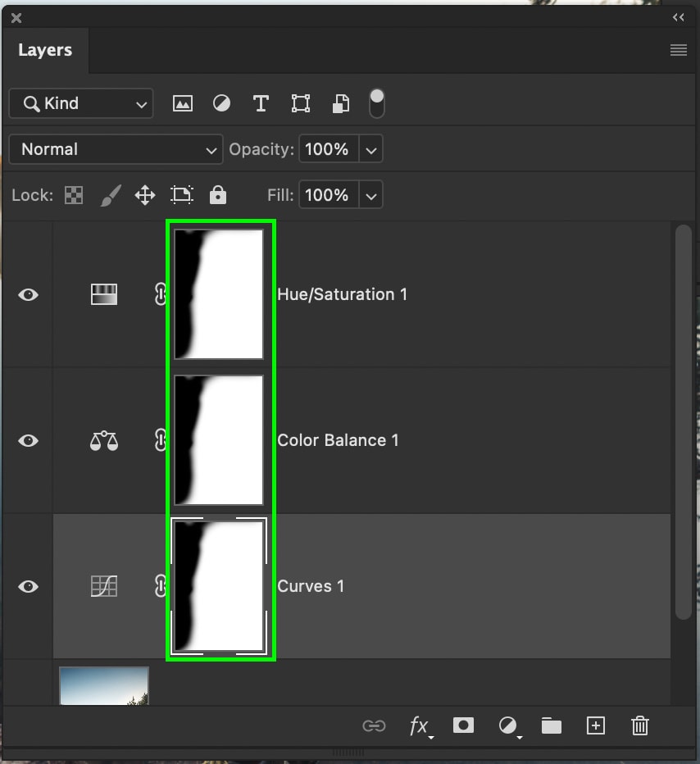Unlink mask on Color Balance 1 layer
Viewport: 700px width, 764px height.
coord(161,440)
